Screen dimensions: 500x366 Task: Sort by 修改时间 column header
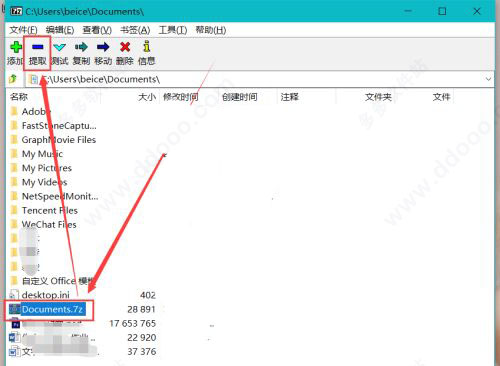(x=181, y=97)
